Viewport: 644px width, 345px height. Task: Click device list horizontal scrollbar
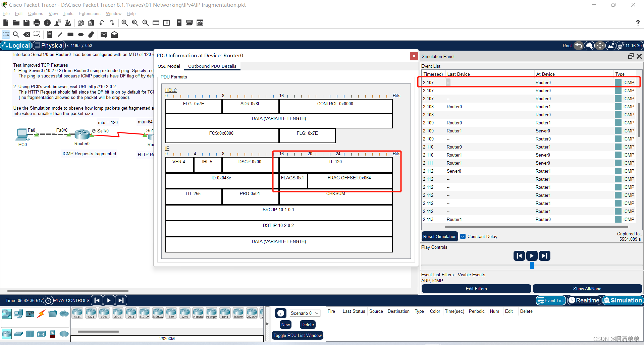point(98,332)
